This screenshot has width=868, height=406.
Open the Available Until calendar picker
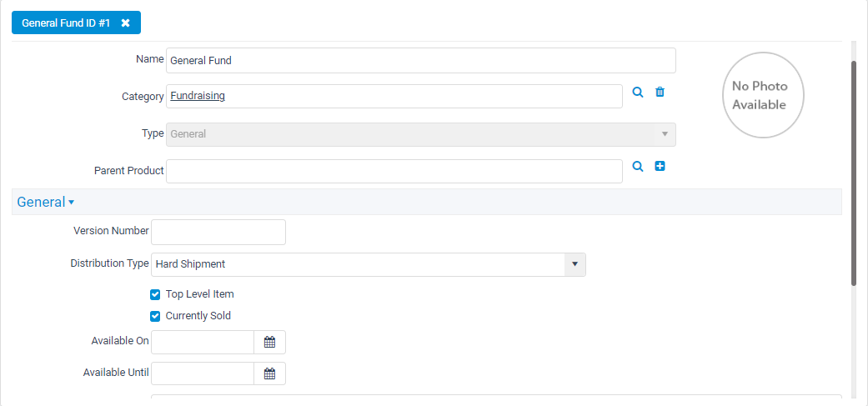(x=269, y=374)
